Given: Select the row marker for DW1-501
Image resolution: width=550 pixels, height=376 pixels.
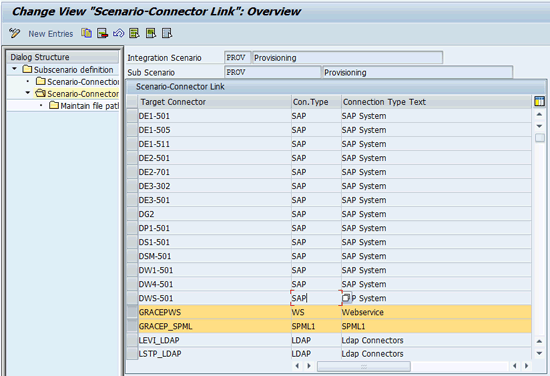Looking at the screenshot, I should coord(132,270).
